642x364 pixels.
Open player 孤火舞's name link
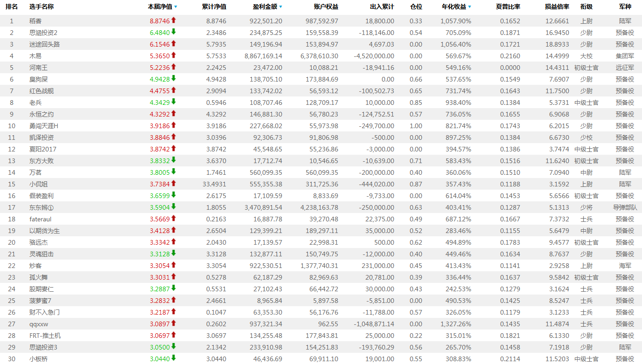(38, 277)
